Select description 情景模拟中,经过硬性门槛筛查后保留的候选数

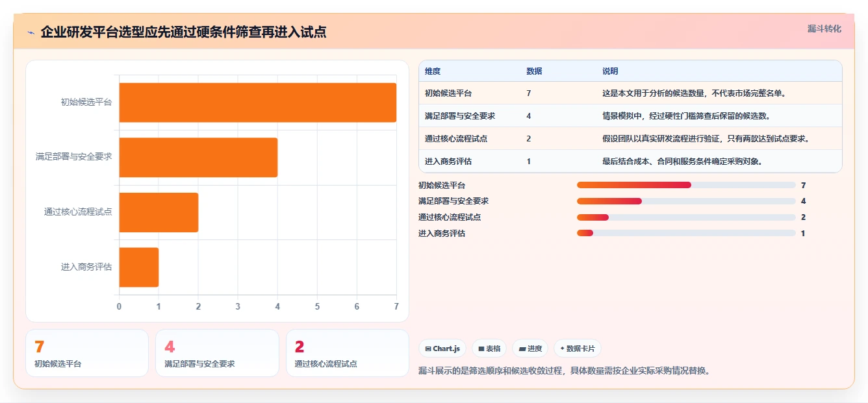pyautogui.click(x=687, y=116)
